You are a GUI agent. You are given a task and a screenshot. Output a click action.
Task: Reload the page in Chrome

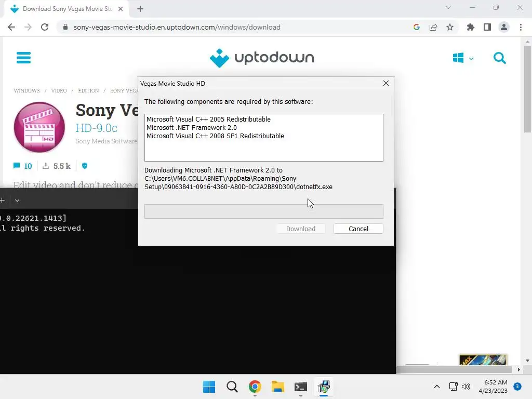coord(45,27)
